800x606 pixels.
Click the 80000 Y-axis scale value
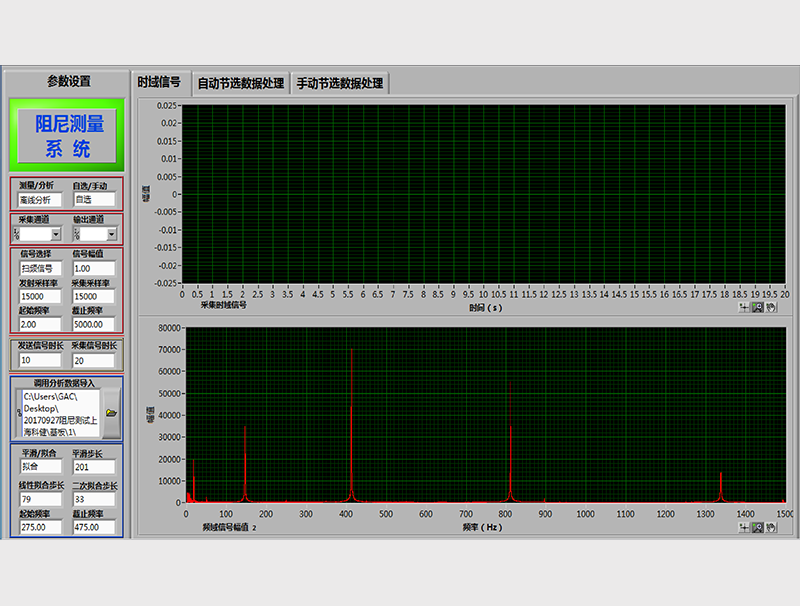click(x=169, y=327)
